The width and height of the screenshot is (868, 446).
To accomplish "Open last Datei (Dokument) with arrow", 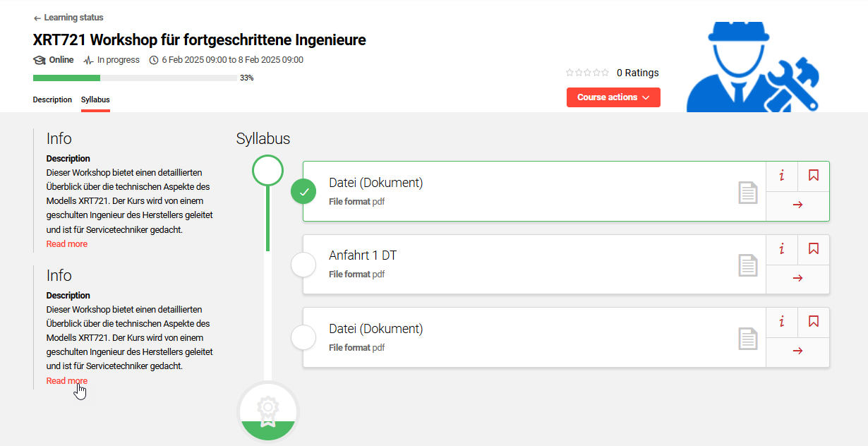I will [x=797, y=351].
